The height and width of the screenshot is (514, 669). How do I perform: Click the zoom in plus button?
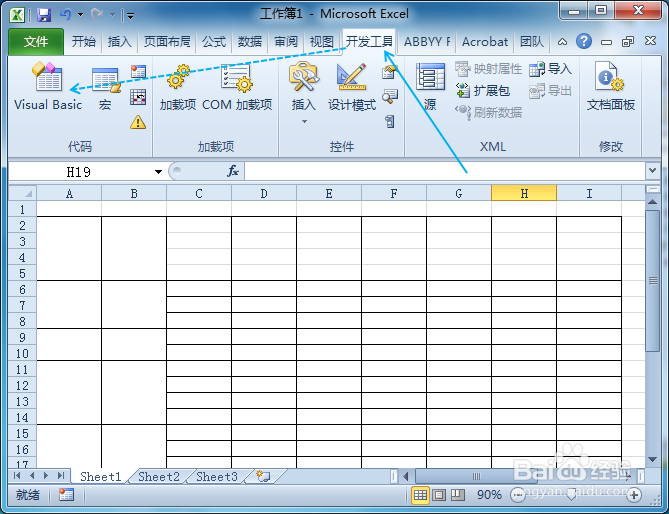634,495
